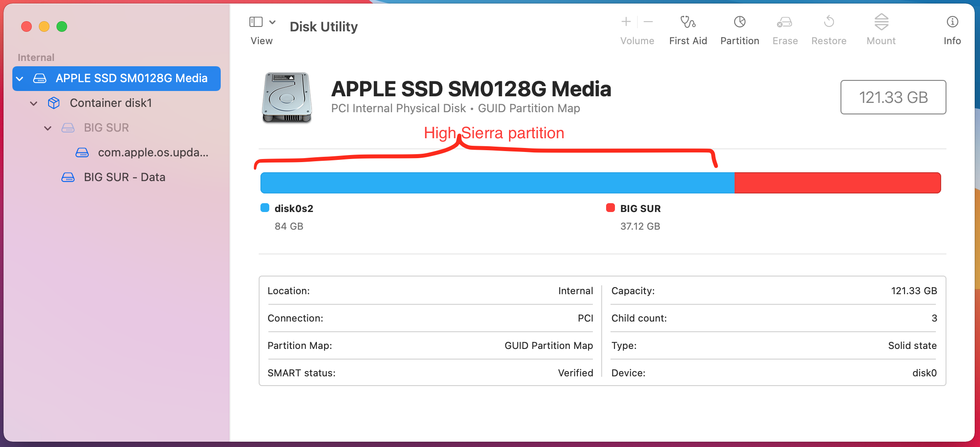Select BIG SUR - Data volume
This screenshot has width=980, height=447.
117,178
